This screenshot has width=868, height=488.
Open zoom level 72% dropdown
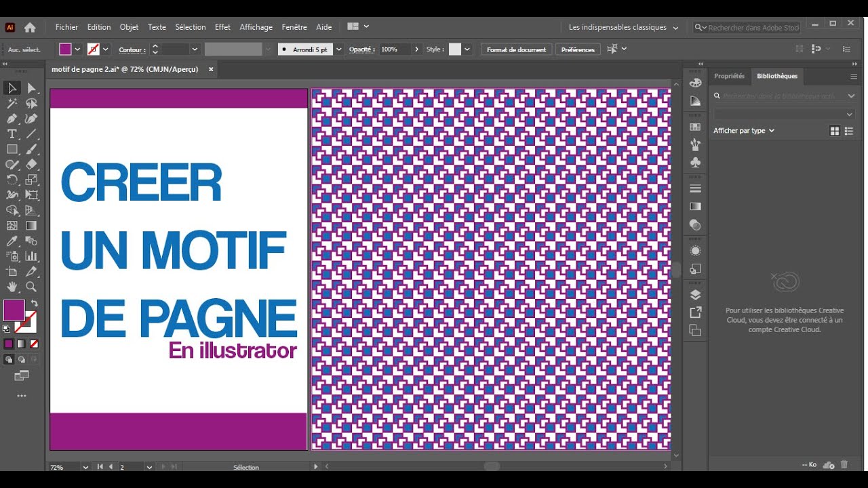[85, 467]
